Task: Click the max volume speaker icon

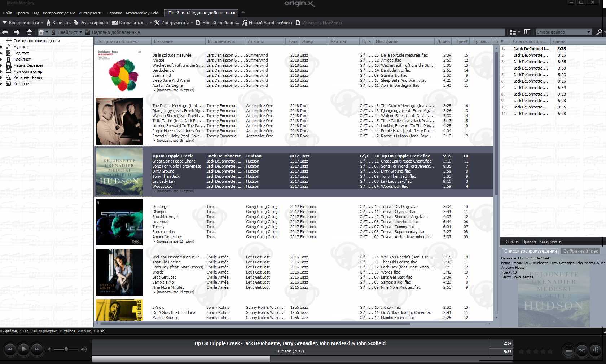Action: [x=84, y=349]
